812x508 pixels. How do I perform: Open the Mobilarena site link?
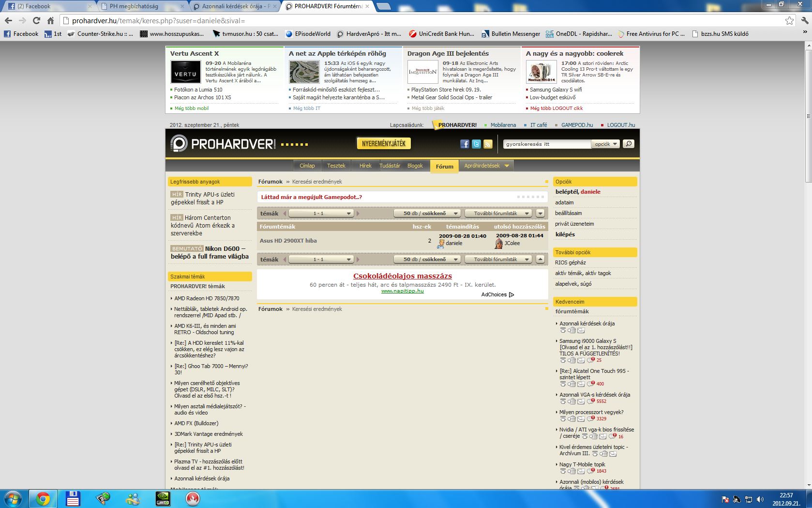click(x=503, y=125)
